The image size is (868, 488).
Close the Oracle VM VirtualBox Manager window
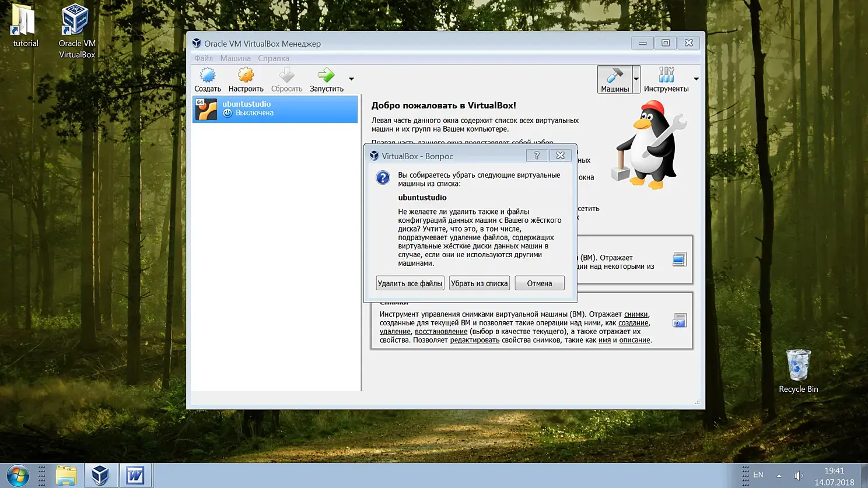coord(689,43)
